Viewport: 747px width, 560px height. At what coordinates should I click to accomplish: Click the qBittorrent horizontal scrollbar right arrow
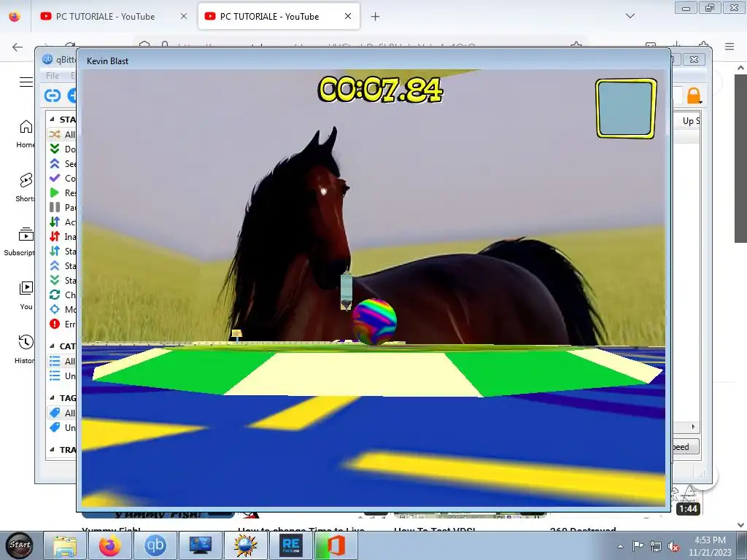point(693,427)
